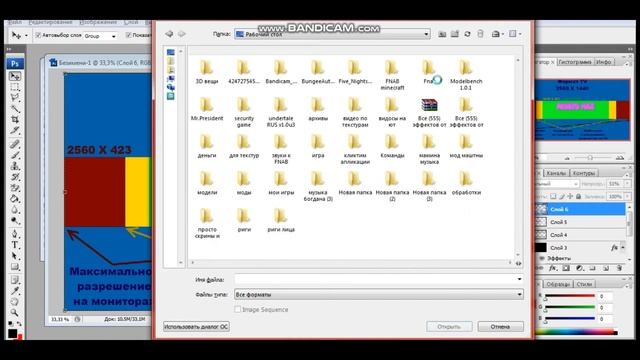Image resolution: width=640 pixels, height=360 pixels.
Task: Click the foreground color swatch
Action: pyautogui.click(x=12, y=333)
